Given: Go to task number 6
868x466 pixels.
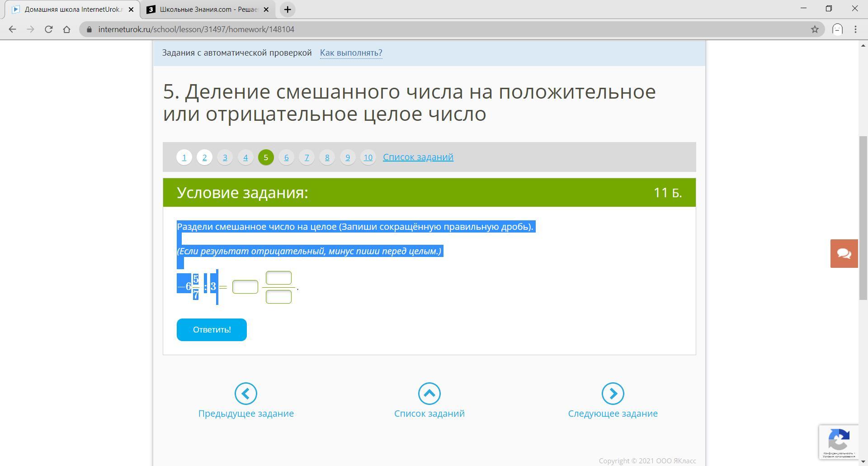Looking at the screenshot, I should coord(286,157).
